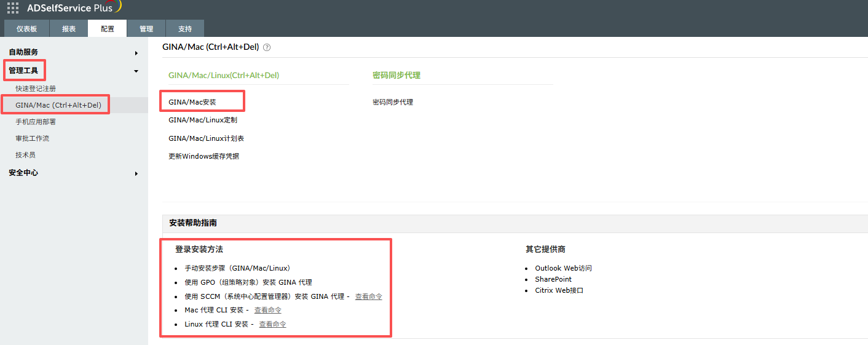This screenshot has width=868, height=345.
Task: Open GINA/Mac/Linux定制 settings link
Action: (203, 121)
